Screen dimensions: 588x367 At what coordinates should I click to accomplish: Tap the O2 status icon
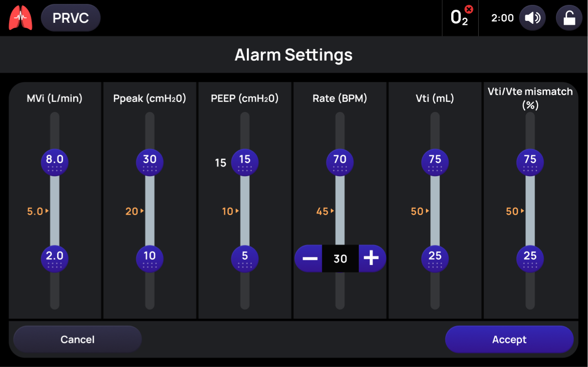click(x=460, y=17)
